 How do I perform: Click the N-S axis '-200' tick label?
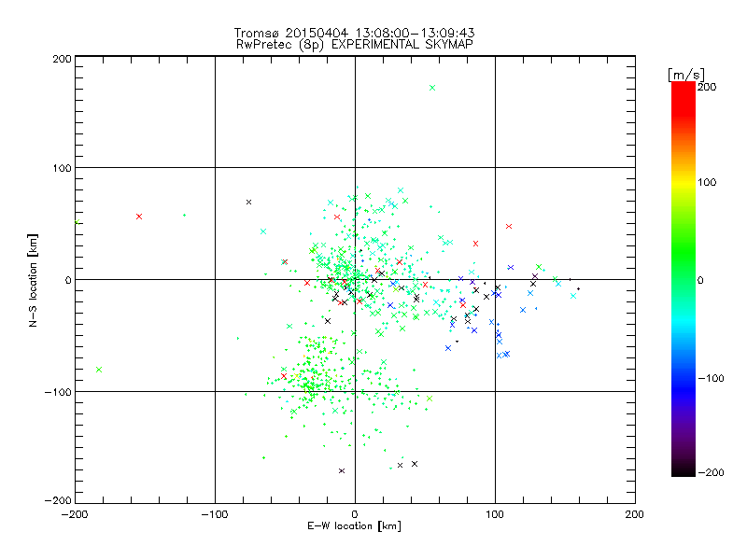pyautogui.click(x=58, y=500)
